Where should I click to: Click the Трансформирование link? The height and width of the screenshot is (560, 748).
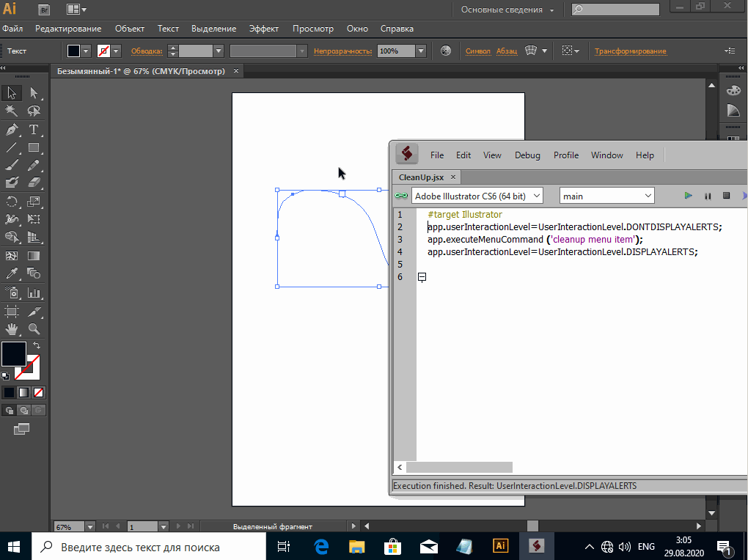630,51
